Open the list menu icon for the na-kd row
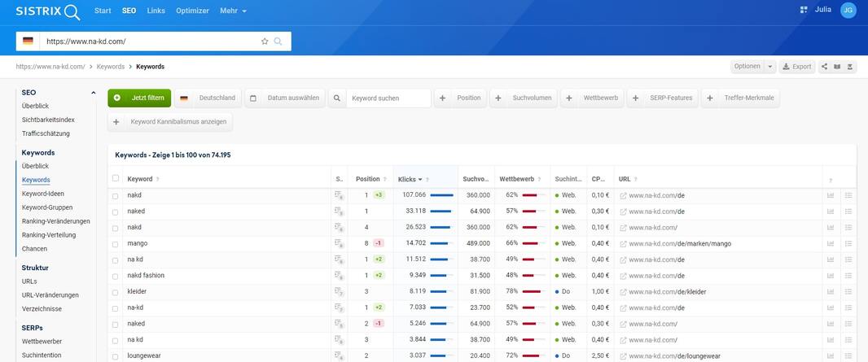 [848, 307]
